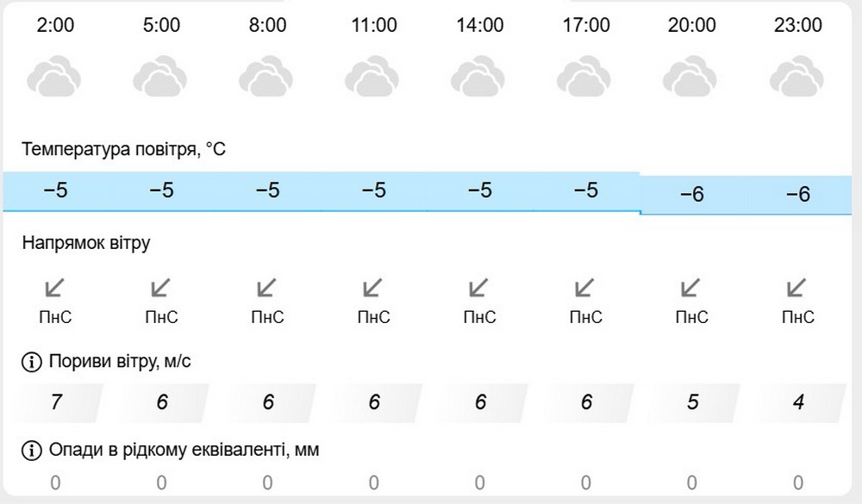The image size is (862, 504).
Task: Select the 5:00 time column header
Action: pyautogui.click(x=161, y=25)
